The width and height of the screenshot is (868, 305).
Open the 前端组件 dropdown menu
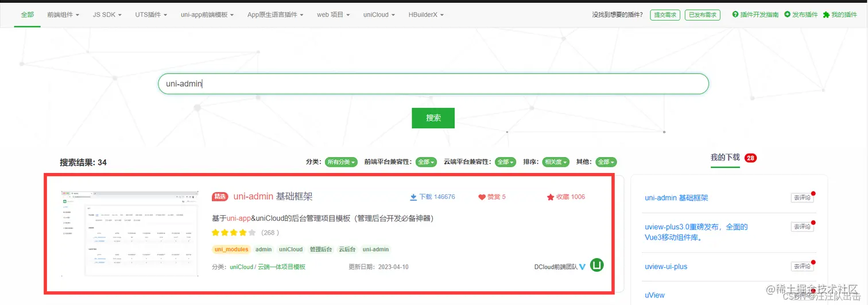[63, 14]
